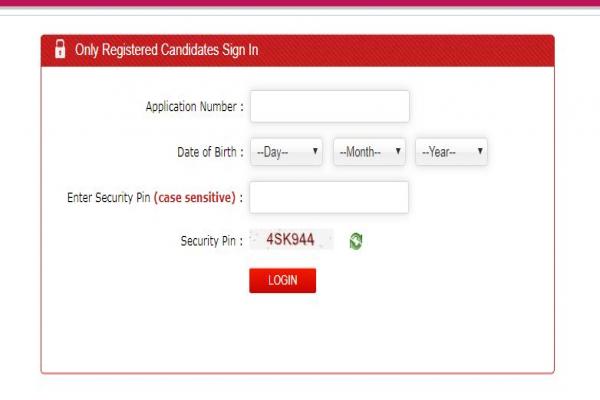
Task: Click the 'Enter Security Pin' label text
Action: (108, 198)
